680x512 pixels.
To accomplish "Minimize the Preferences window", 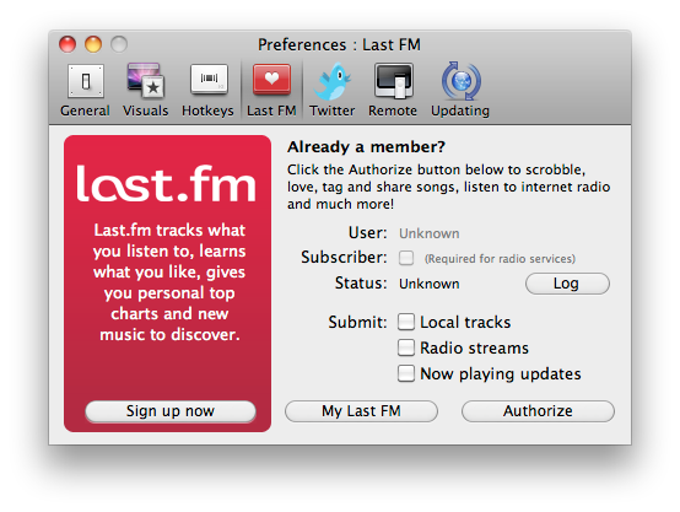I will coord(93,44).
